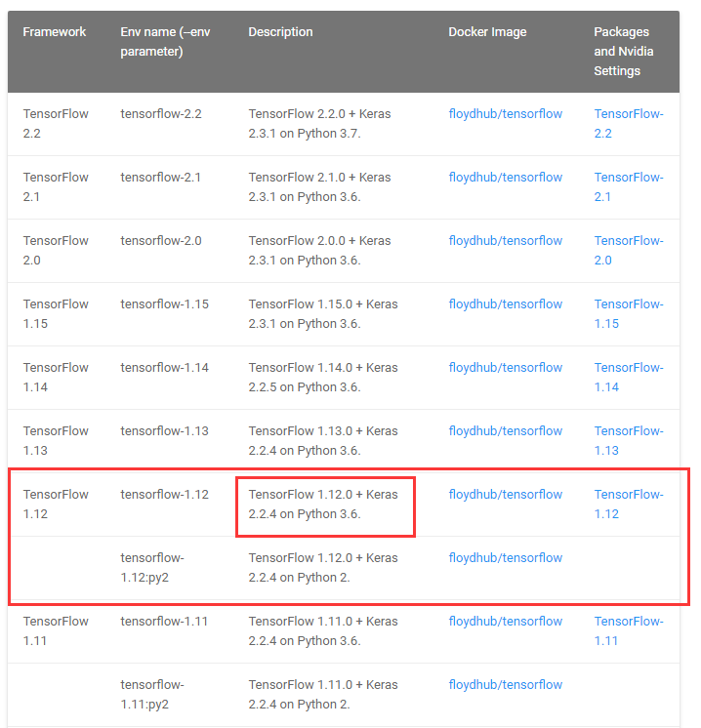
Task: Open floydhub/tensorflow link in TensorFlow 1.15 row
Action: pyautogui.click(x=506, y=304)
